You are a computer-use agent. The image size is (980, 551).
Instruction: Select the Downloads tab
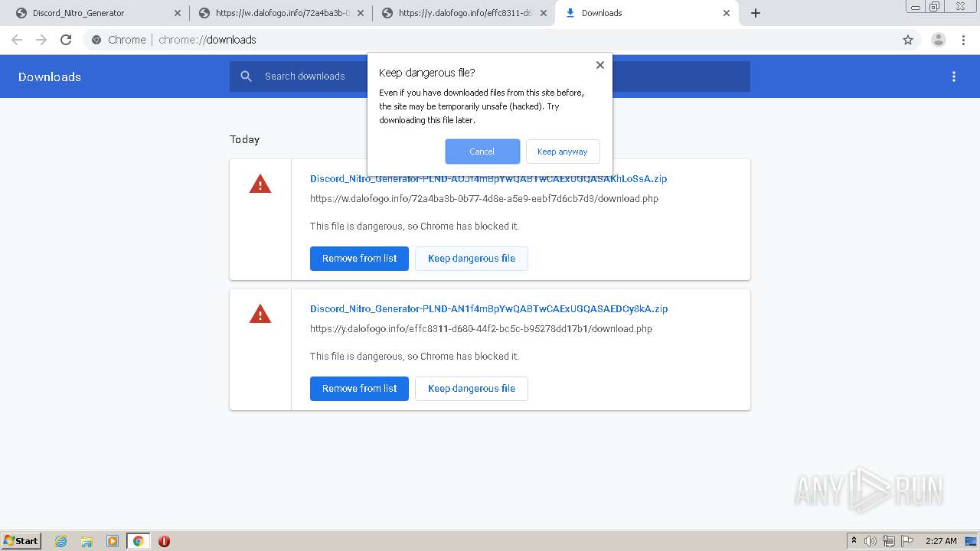(x=647, y=13)
